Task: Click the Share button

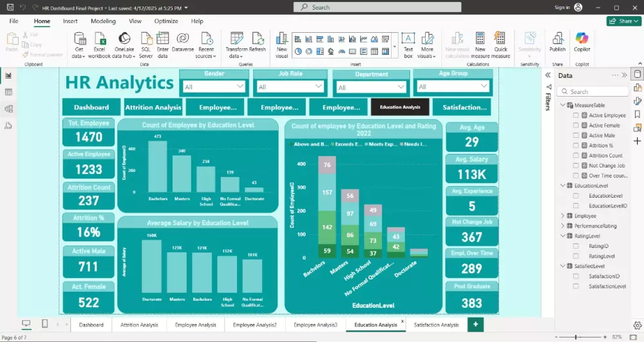Action: pos(624,21)
